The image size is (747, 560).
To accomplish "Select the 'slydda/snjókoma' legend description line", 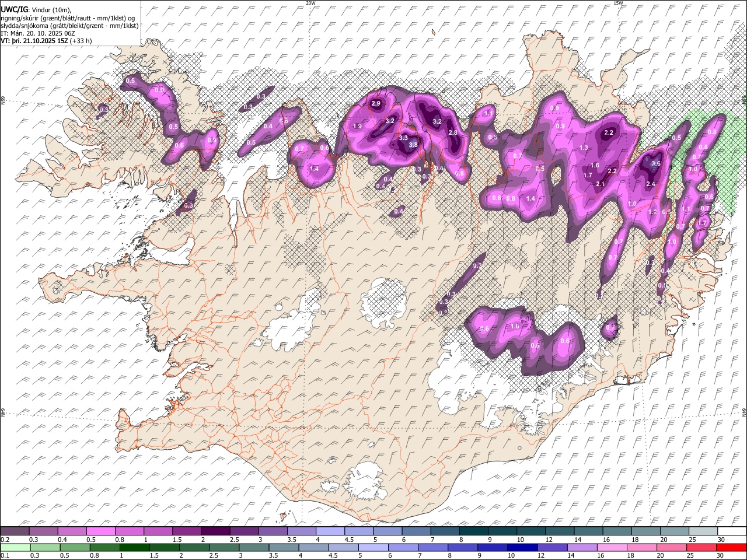I will pyautogui.click(x=69, y=26).
